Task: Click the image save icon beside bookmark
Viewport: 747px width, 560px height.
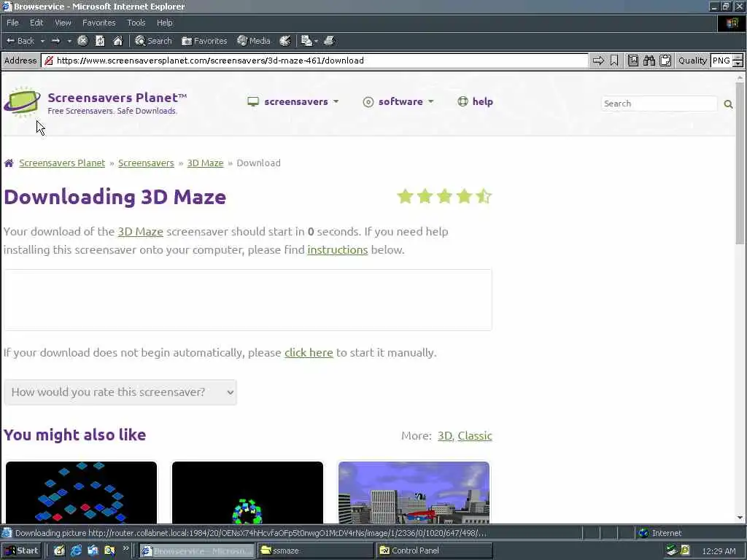Action: point(632,61)
